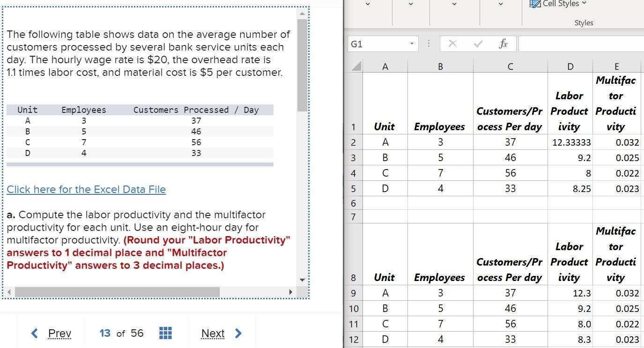Click value 37 in the question table
644x348 pixels.
(196, 121)
